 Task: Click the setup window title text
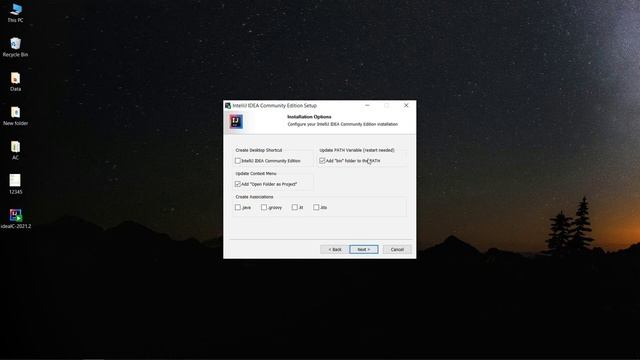pos(274,105)
